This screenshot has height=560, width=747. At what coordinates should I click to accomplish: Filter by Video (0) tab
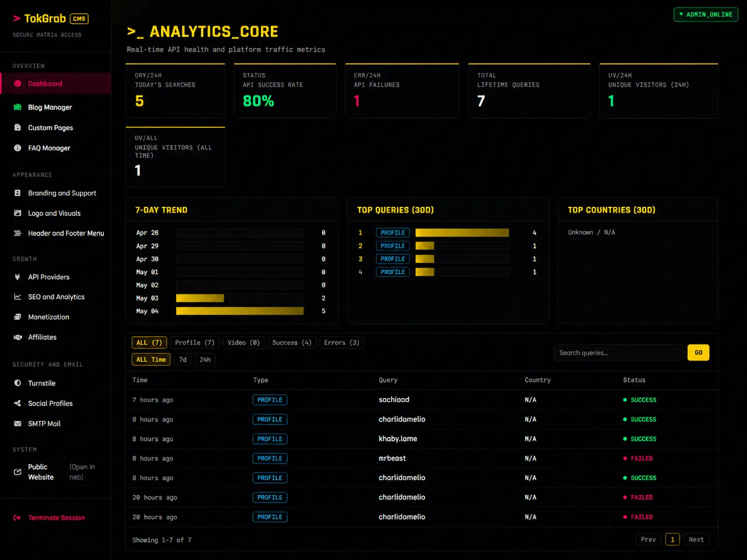pos(243,342)
